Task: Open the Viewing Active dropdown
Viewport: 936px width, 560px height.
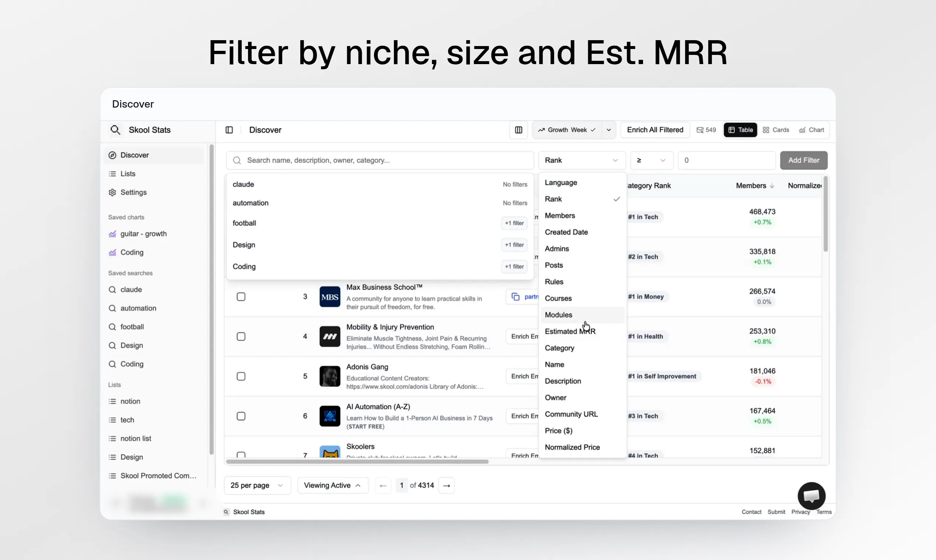Action: tap(332, 485)
